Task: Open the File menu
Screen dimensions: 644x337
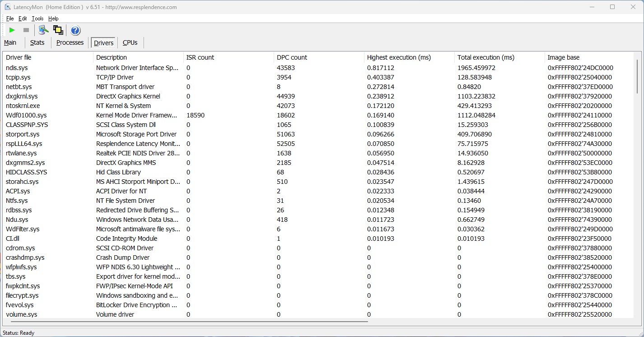Action: 10,19
